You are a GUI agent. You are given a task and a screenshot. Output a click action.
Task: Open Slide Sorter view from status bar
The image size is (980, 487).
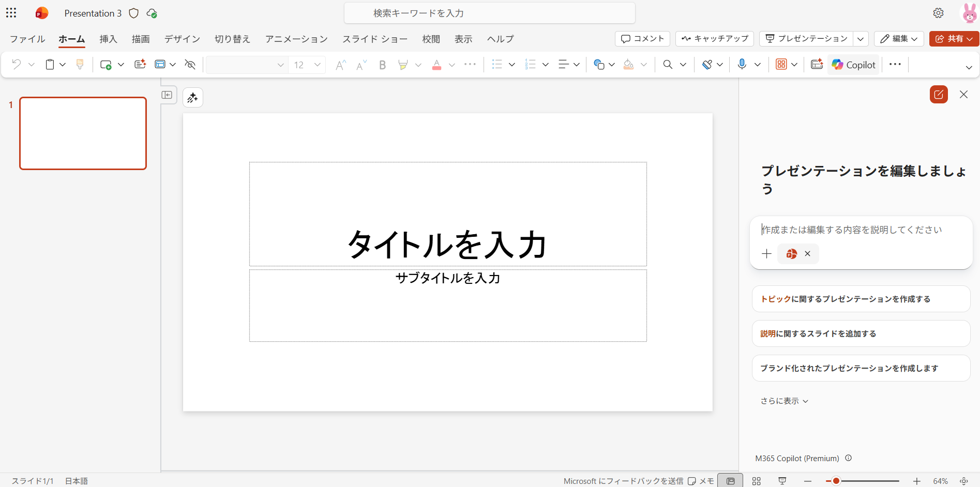coord(756,481)
